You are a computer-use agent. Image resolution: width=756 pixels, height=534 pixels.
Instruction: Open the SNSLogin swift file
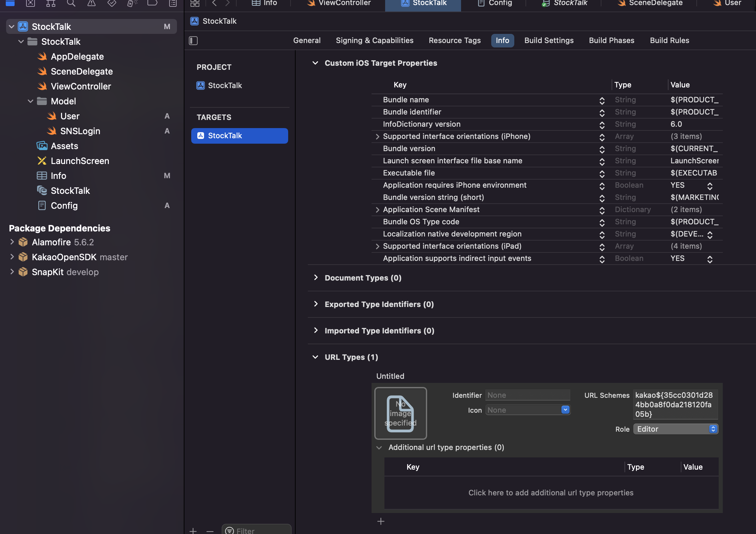coord(80,131)
